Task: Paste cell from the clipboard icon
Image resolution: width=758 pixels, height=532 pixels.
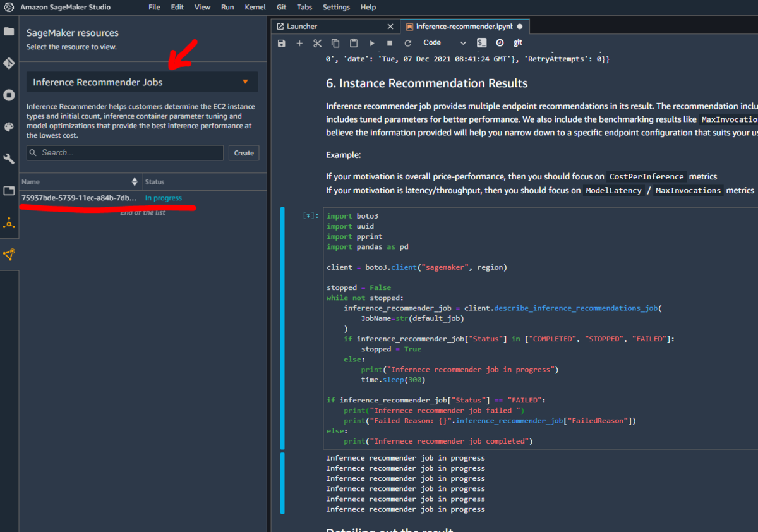Action: coord(354,43)
